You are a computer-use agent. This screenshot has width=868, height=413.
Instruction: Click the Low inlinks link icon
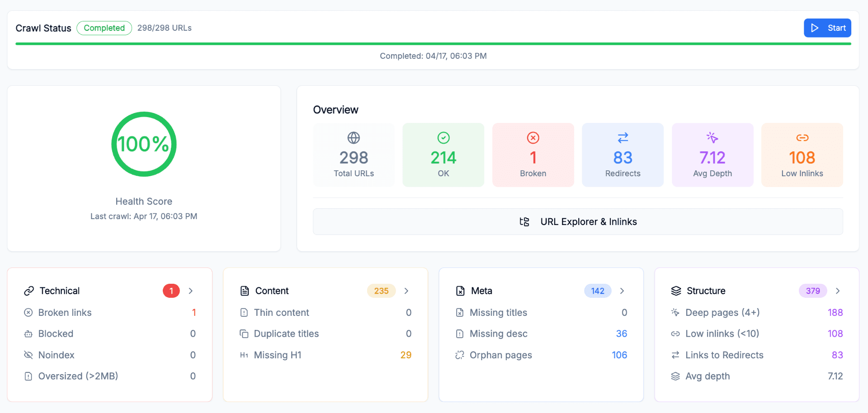tap(675, 334)
